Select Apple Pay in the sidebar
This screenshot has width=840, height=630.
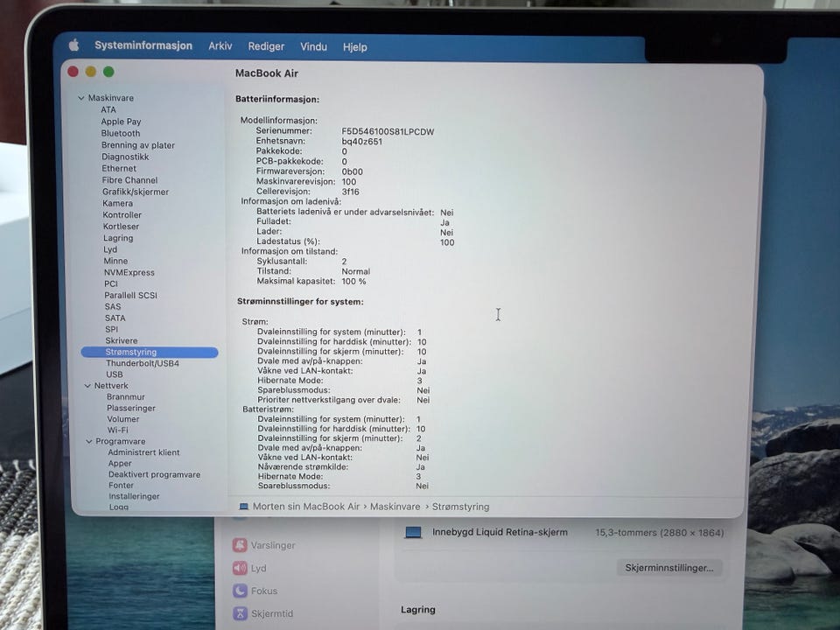[x=121, y=122]
